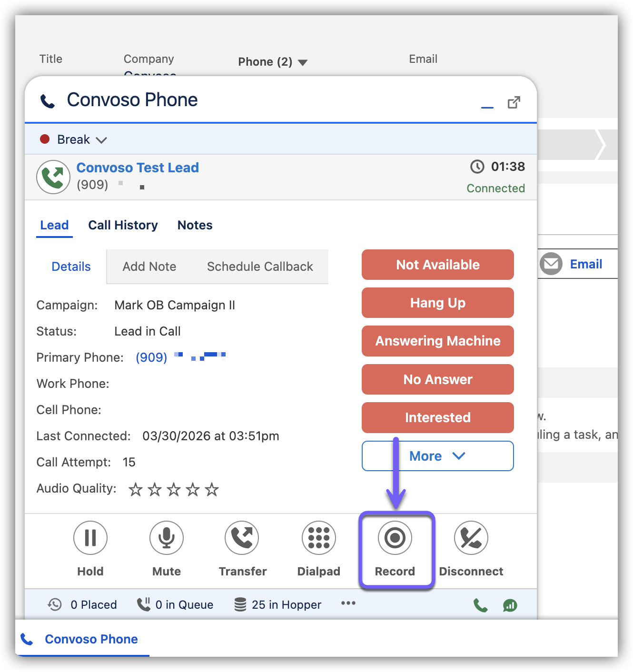This screenshot has height=672, width=633.
Task: Open the call Transfer option
Action: tap(242, 538)
